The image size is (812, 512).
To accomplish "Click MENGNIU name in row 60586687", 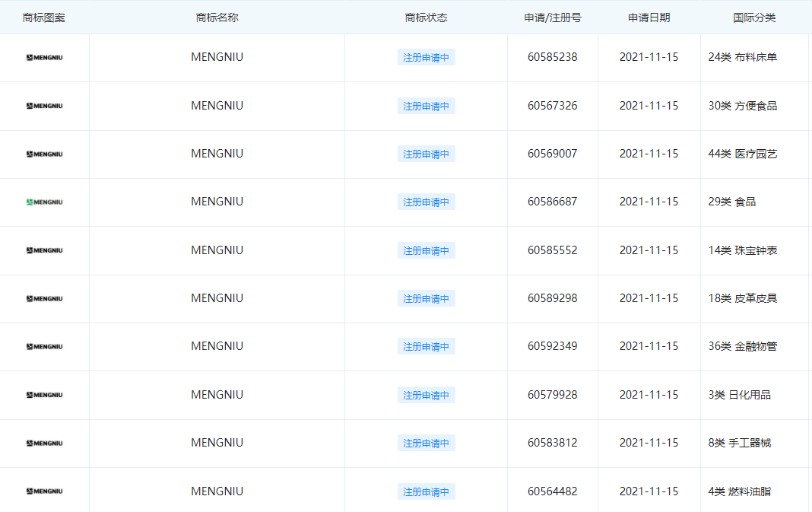I will point(217,202).
